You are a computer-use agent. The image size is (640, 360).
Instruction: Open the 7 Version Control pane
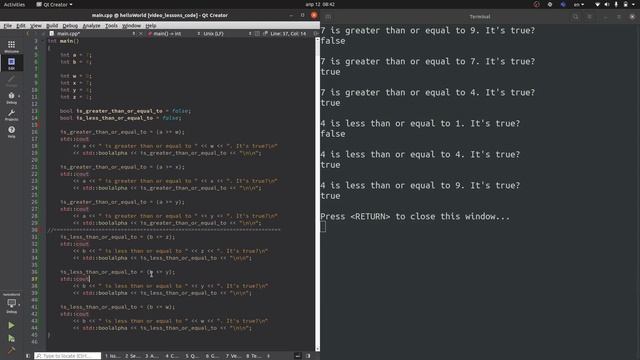233,356
